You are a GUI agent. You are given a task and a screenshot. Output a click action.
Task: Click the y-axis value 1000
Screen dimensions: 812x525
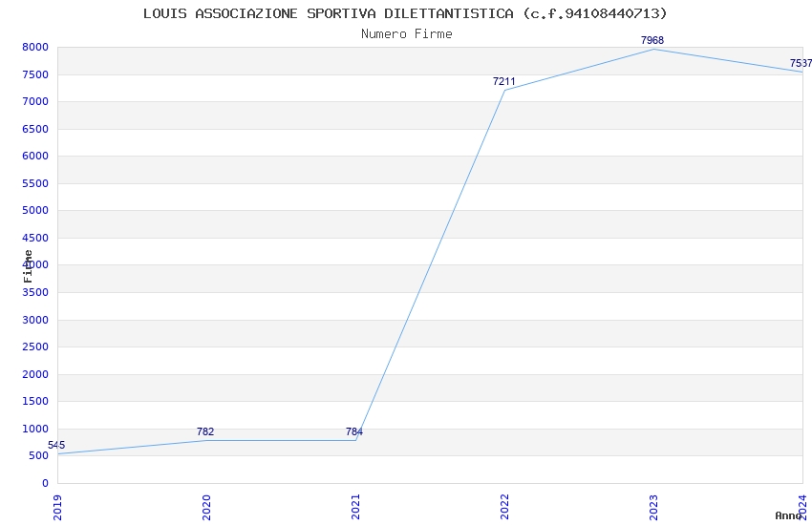tap(35, 429)
